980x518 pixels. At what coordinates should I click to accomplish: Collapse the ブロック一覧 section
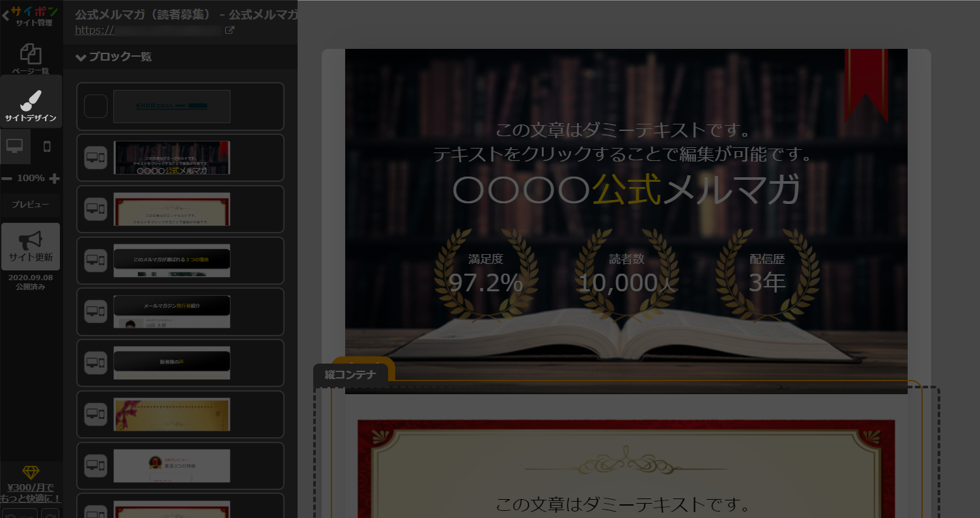tap(114, 57)
